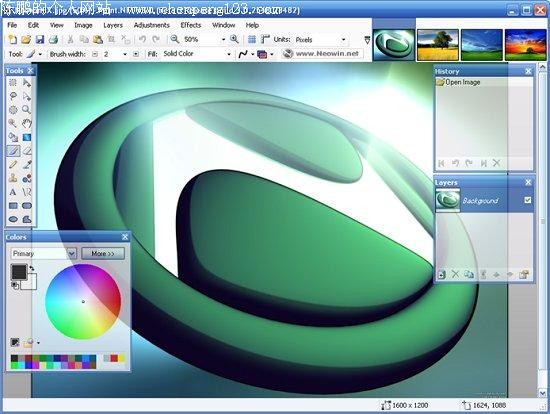Image resolution: width=550 pixels, height=414 pixels.
Task: Open the Fill Solid Color dropdown
Action: click(229, 54)
